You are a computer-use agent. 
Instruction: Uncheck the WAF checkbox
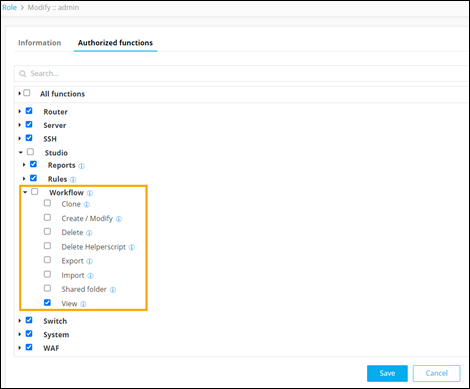[29, 347]
